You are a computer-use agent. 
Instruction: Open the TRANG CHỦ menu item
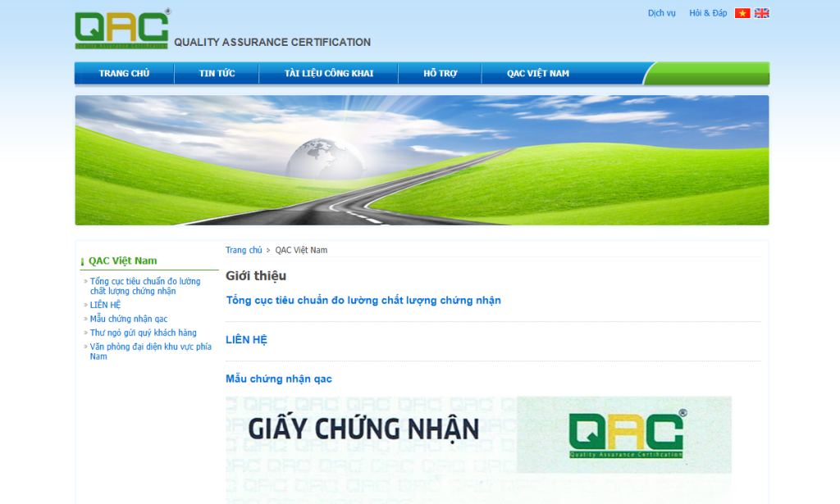pyautogui.click(x=124, y=73)
